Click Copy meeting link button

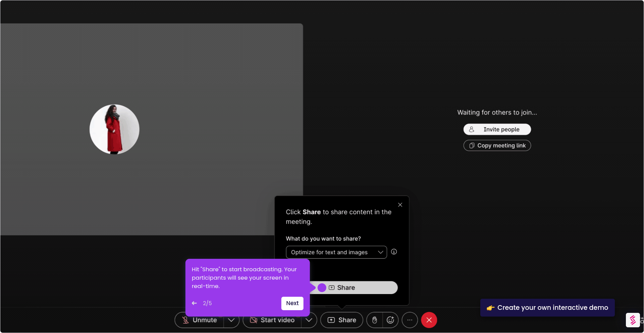(497, 145)
